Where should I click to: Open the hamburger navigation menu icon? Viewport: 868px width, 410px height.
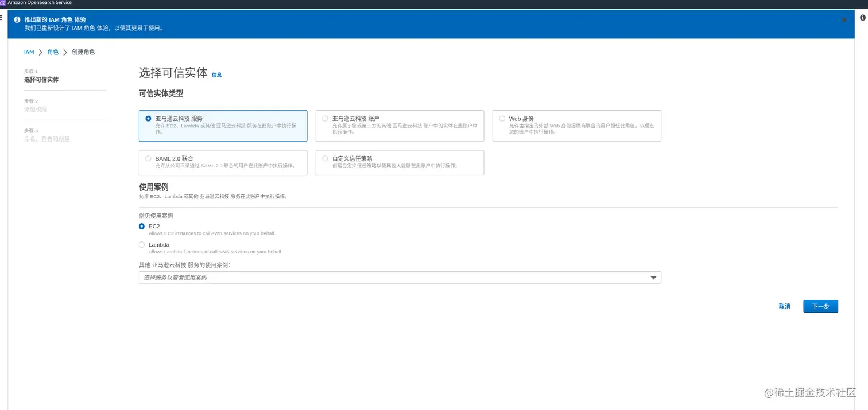1,18
